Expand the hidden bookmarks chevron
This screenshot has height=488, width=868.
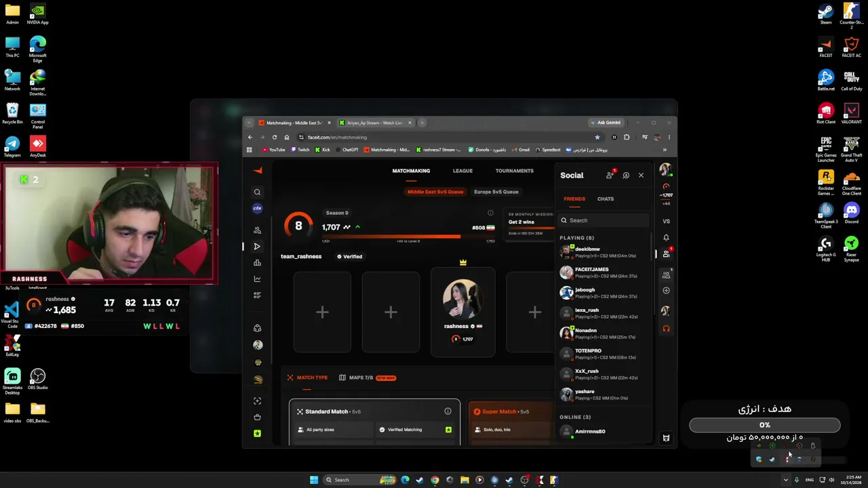(665, 150)
